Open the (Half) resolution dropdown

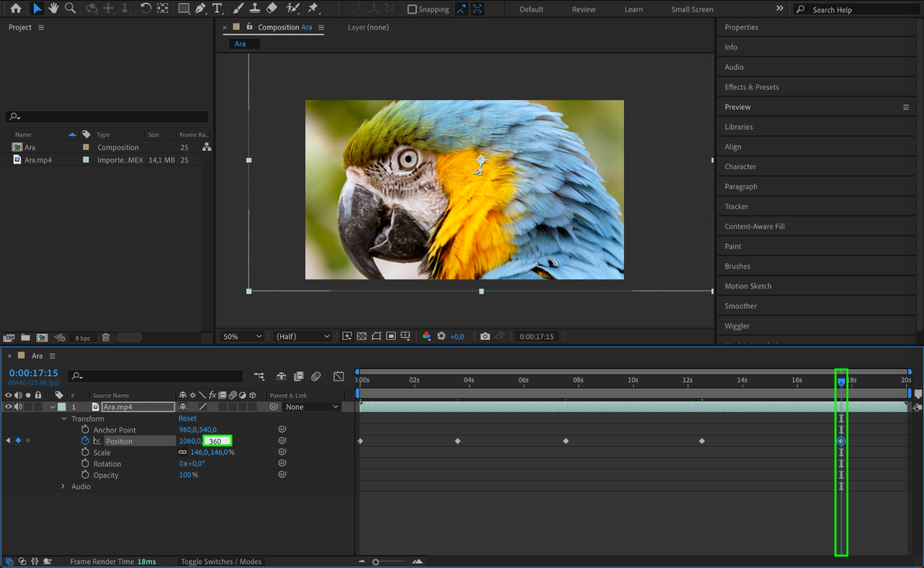point(302,336)
